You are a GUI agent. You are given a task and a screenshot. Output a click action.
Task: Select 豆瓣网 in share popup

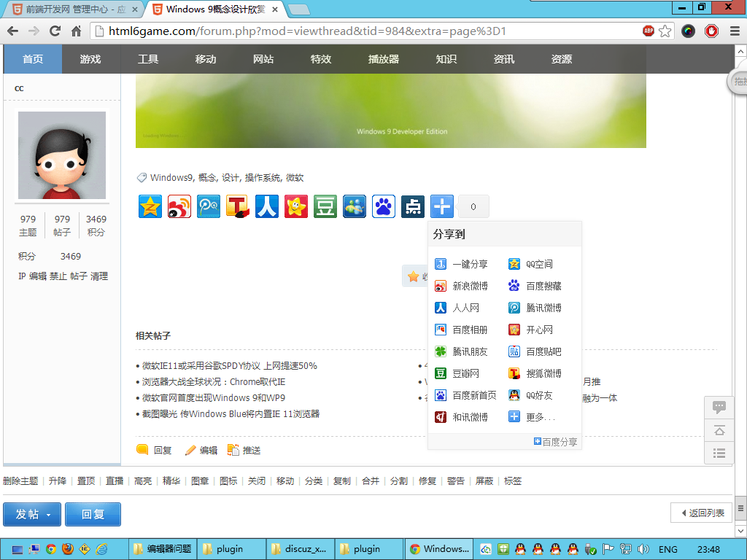(x=457, y=373)
